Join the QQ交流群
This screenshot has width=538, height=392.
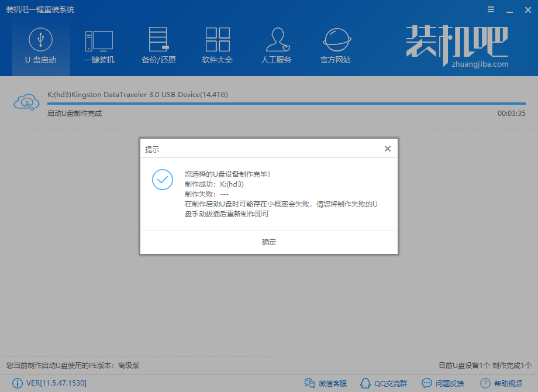[382, 383]
